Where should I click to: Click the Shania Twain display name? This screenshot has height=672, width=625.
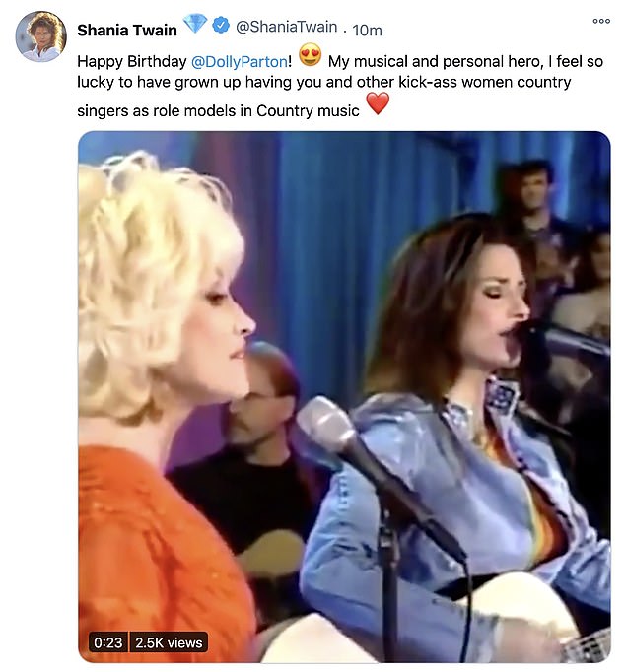point(126,28)
